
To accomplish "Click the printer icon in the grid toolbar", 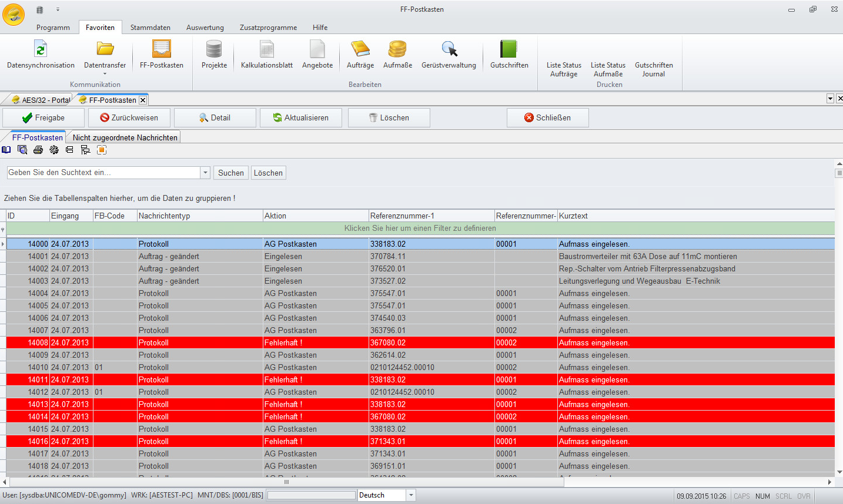I will (38, 150).
